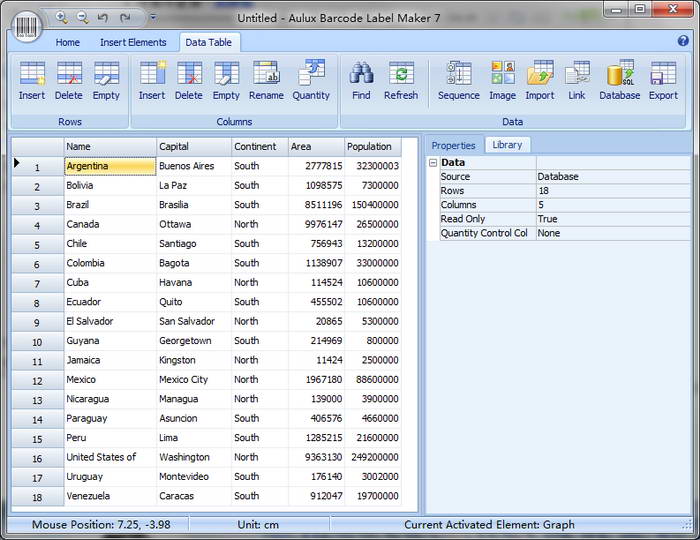
Task: Click the Continent column header
Action: pos(260,147)
